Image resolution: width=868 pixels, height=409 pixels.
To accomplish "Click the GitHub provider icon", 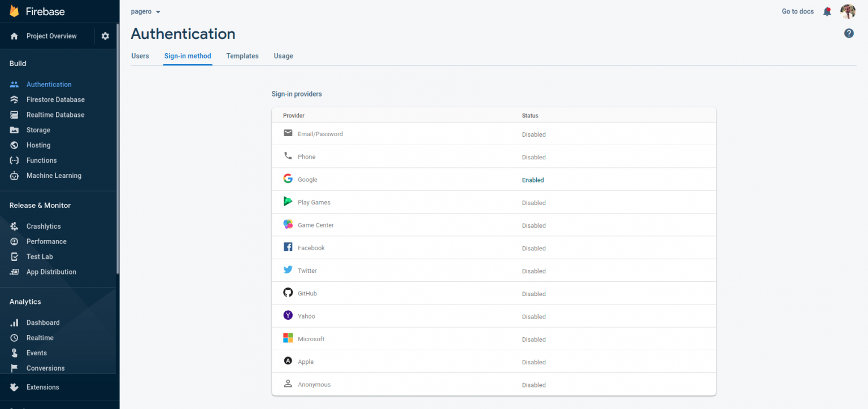I will pos(288,293).
